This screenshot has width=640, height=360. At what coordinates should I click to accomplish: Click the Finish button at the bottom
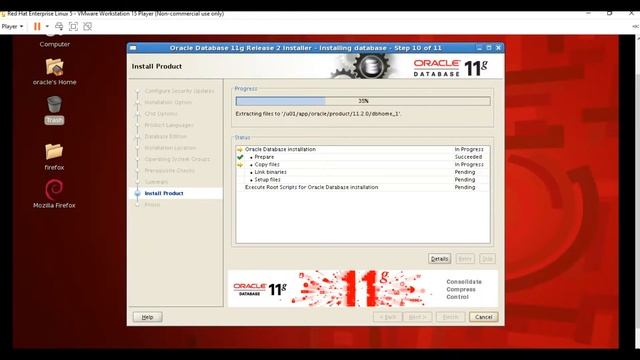[x=451, y=317]
